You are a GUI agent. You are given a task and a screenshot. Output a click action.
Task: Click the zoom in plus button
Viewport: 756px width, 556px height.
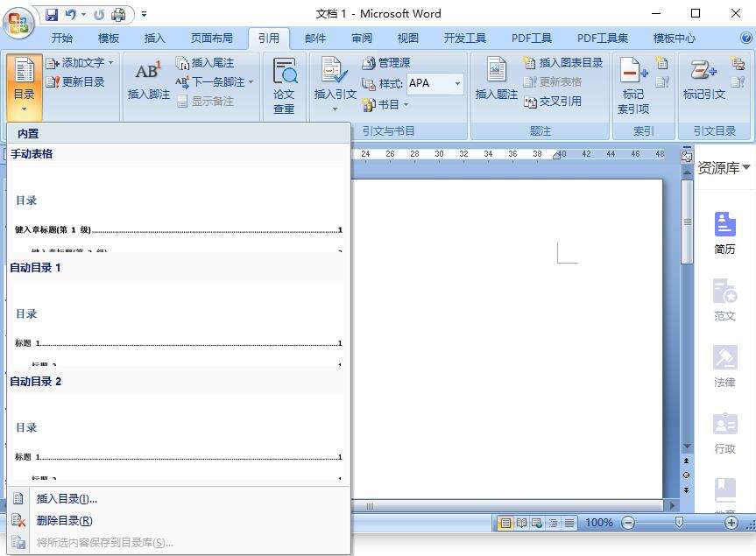point(731,523)
